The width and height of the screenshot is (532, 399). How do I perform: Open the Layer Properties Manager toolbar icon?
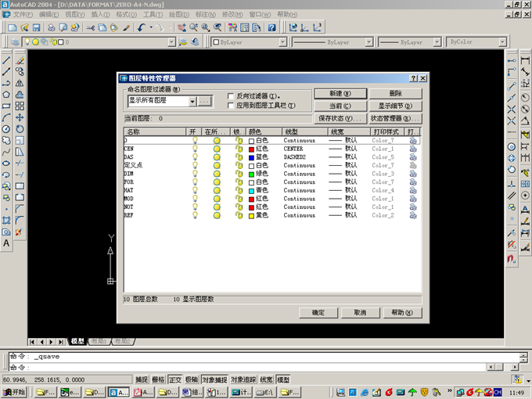15,42
